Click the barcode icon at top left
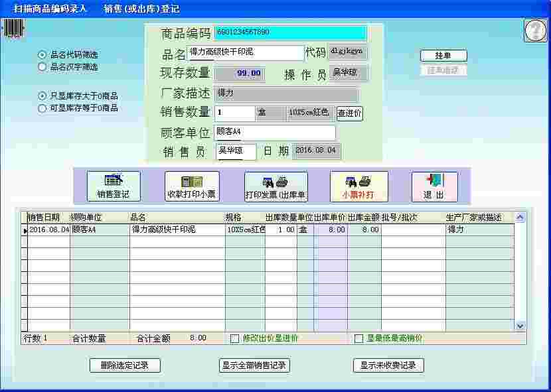551x392 pixels. click(14, 28)
